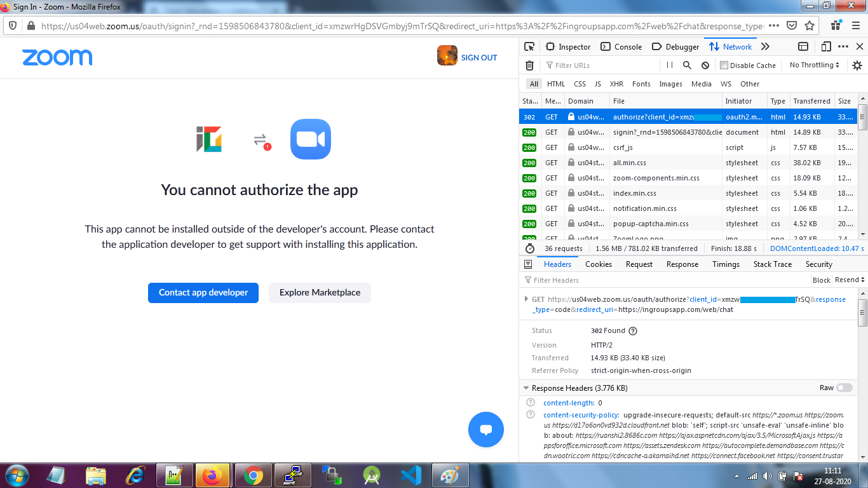The width and height of the screenshot is (868, 488).
Task: Click the SIGN OUT link
Action: (479, 57)
